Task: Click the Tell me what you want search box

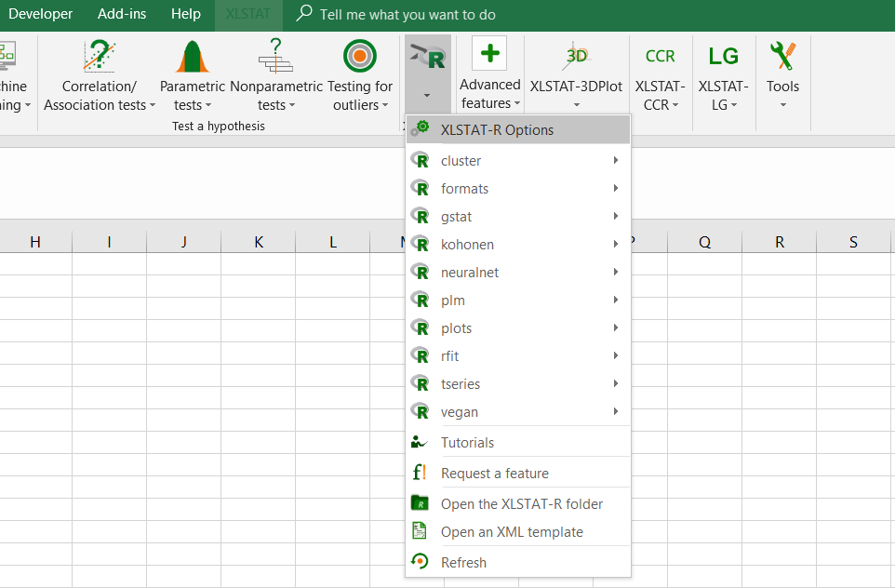Action: point(407,15)
